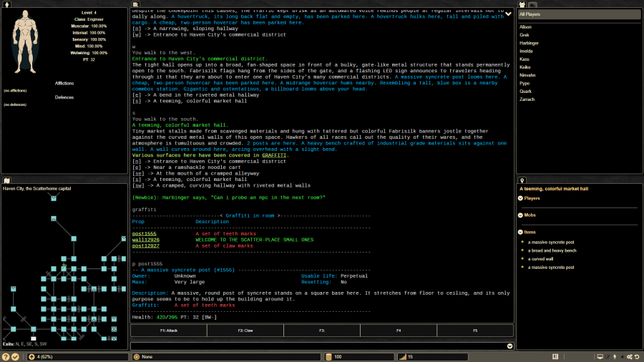The image size is (644, 362).
Task: Toggle the sound speaker icon
Action: pos(623,357)
